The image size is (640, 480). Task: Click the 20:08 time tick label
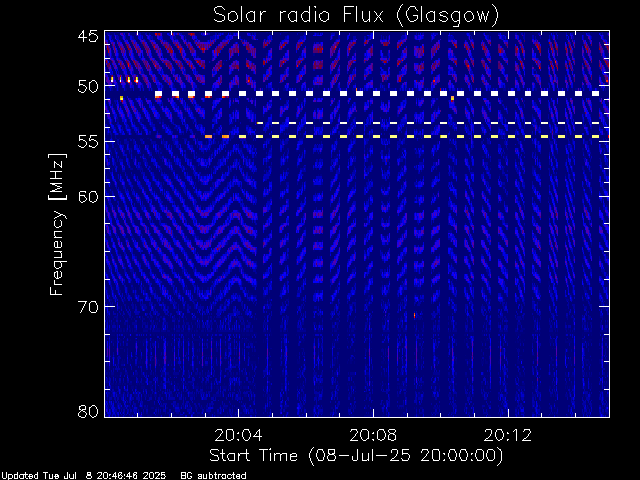[373, 435]
